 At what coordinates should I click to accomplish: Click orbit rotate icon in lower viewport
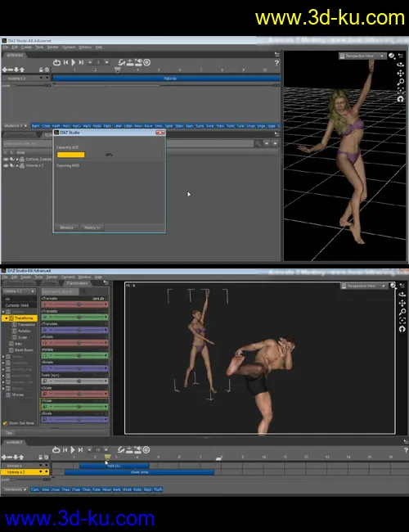coord(402,294)
